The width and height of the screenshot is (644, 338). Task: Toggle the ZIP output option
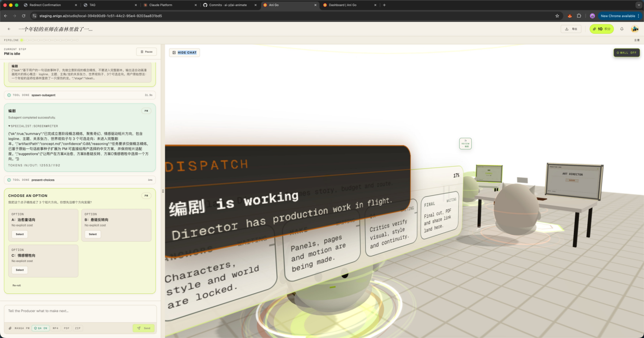[x=78, y=328]
